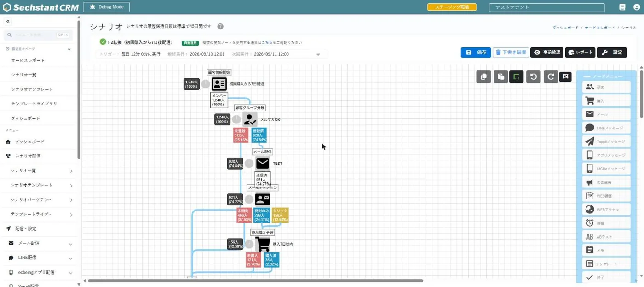Click the 事前確認 preview button
Viewport: 644px width, 287px height.
(547, 53)
